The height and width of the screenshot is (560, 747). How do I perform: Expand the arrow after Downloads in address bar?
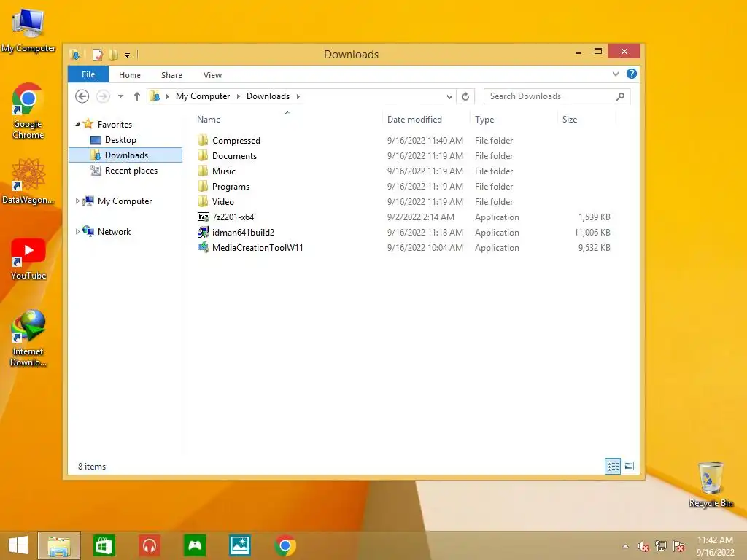(x=298, y=96)
